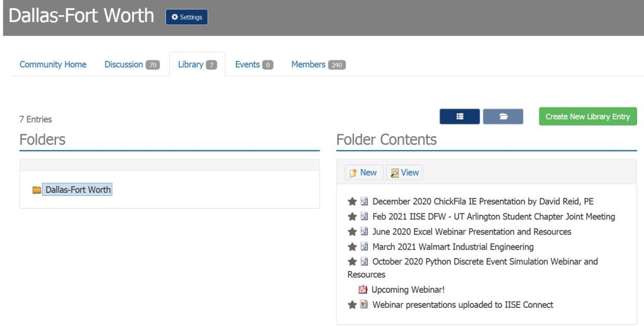Click star beside Feb 2021 IISE DFW entry
The width and height of the screenshot is (644, 326).
[x=352, y=217]
